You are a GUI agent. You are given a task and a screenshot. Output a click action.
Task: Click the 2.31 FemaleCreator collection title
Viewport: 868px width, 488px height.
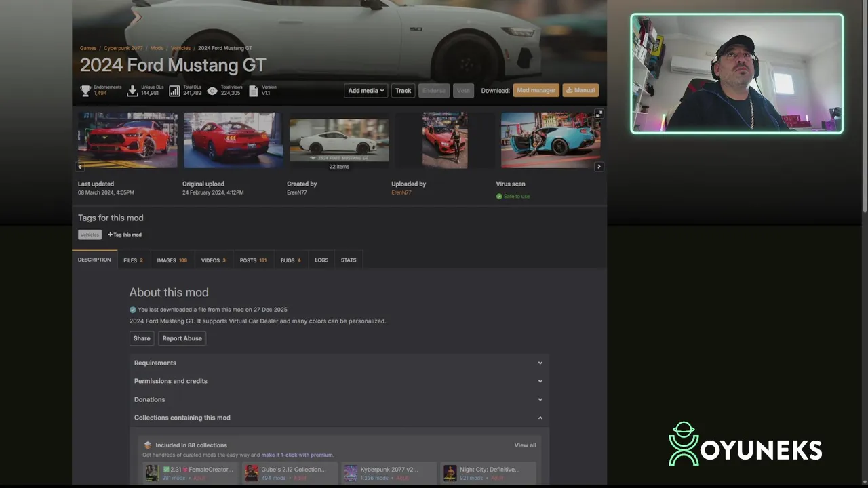pos(197,469)
